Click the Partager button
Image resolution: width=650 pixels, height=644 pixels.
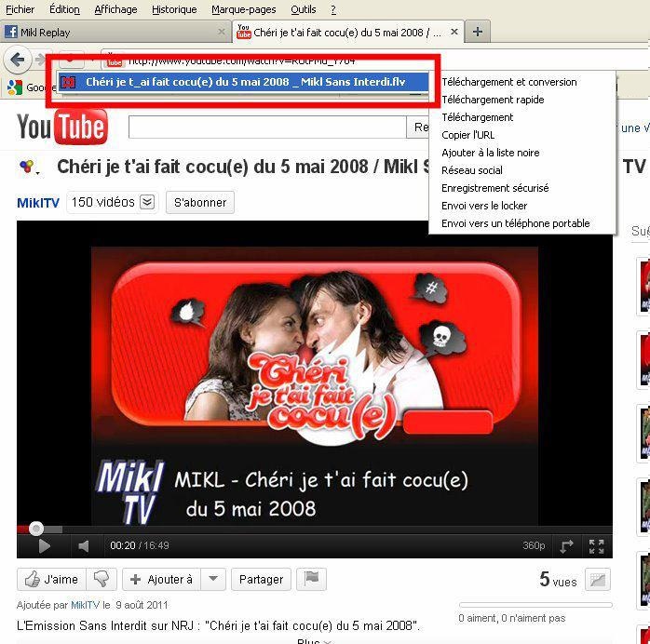(261, 579)
